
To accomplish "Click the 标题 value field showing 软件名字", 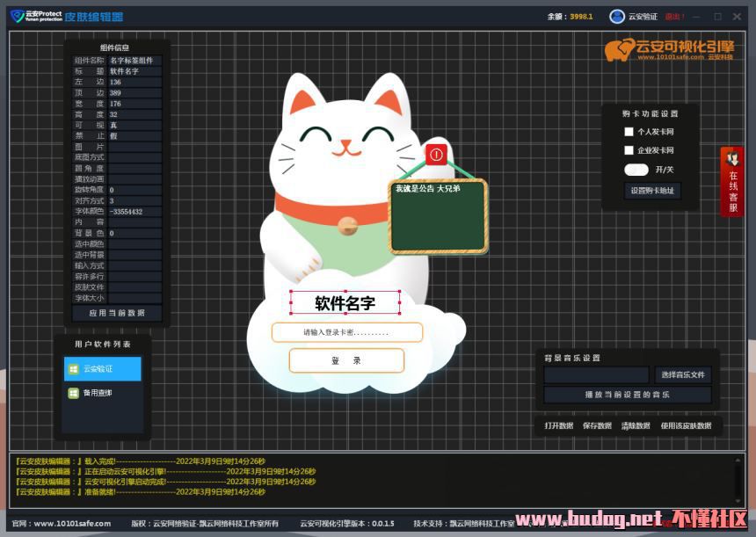I will click(x=135, y=71).
